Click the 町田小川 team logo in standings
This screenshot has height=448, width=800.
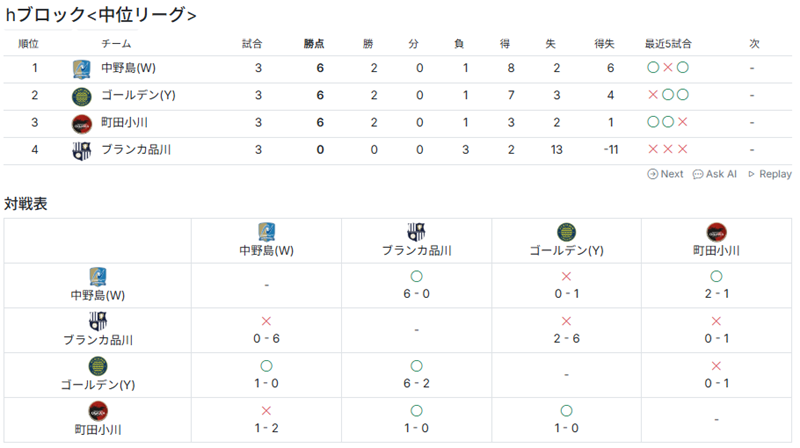point(81,123)
